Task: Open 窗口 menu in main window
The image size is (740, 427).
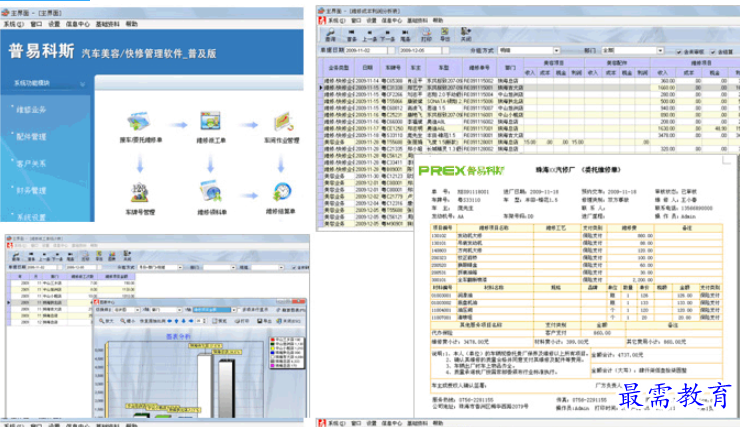Action: click(36, 24)
